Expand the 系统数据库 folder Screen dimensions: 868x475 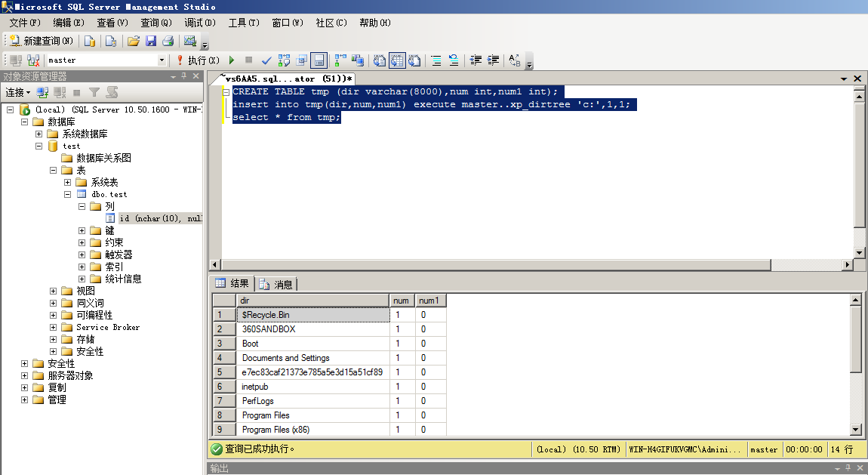pyautogui.click(x=38, y=134)
